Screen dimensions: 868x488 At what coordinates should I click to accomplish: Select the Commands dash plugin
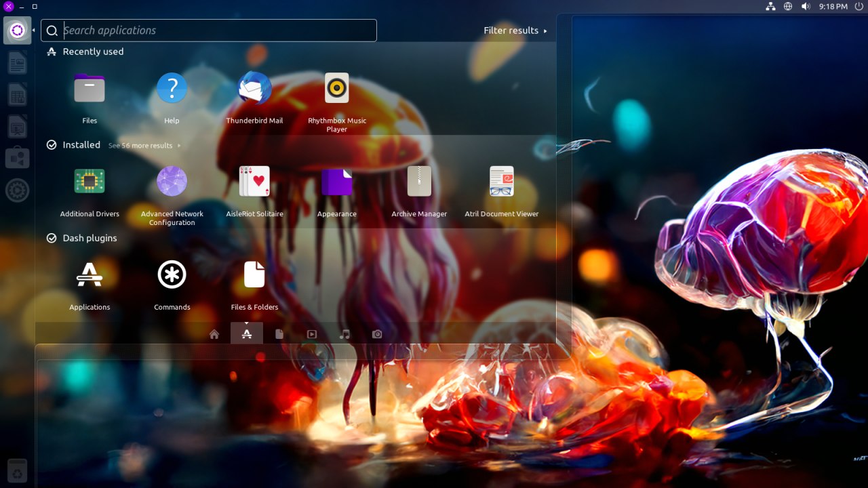(x=172, y=275)
